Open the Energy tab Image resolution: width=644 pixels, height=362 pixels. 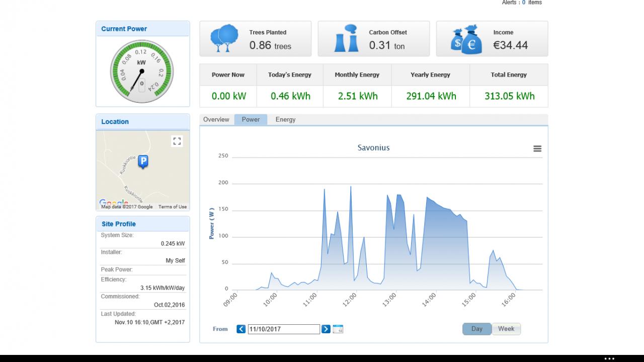tap(285, 119)
